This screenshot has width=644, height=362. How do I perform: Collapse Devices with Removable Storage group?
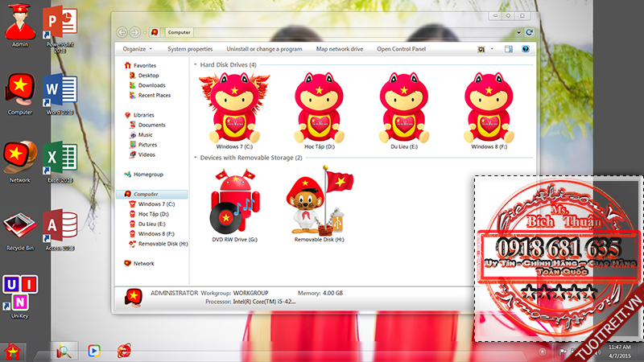click(195, 158)
